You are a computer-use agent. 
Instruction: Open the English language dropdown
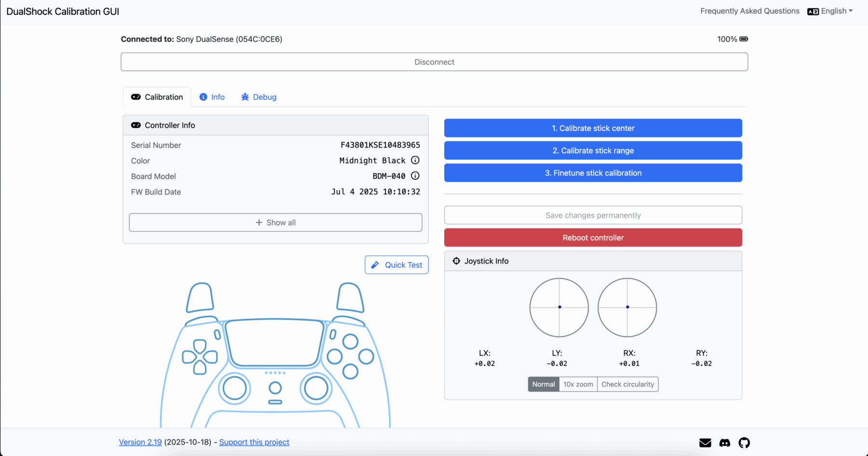coord(830,11)
